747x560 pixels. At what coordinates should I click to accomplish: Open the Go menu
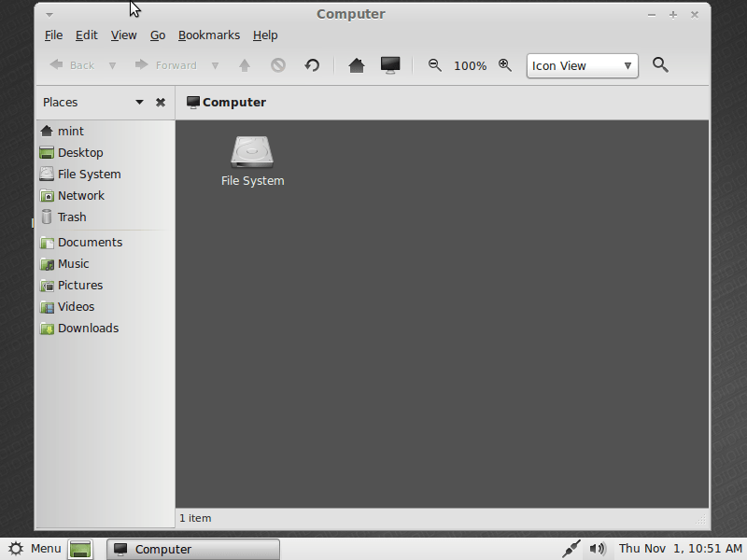tap(158, 35)
